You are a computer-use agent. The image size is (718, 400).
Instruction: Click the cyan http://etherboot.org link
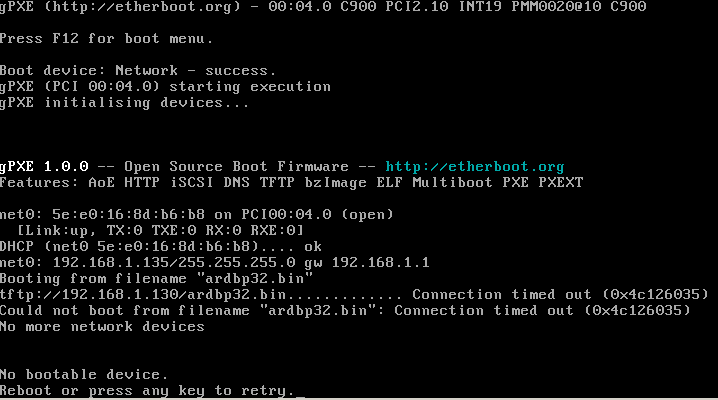475,167
